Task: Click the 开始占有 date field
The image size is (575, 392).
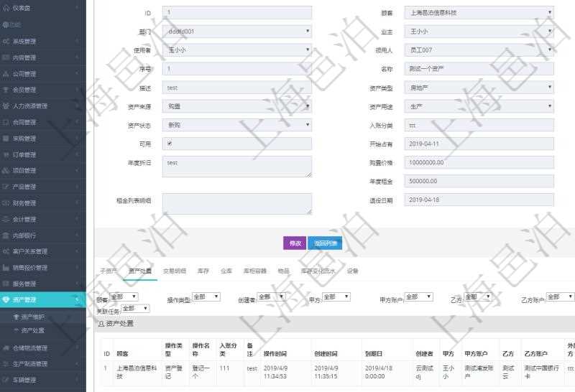Action: tap(479, 144)
